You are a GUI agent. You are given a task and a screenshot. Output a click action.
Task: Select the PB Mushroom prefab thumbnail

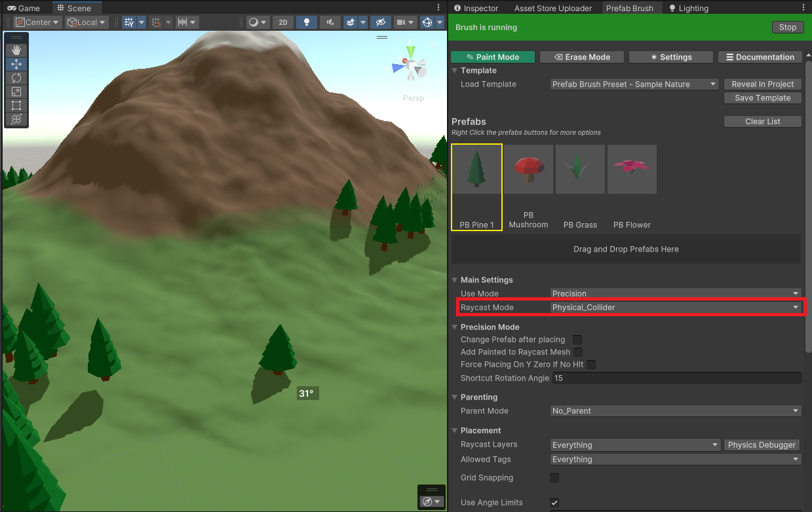point(528,170)
